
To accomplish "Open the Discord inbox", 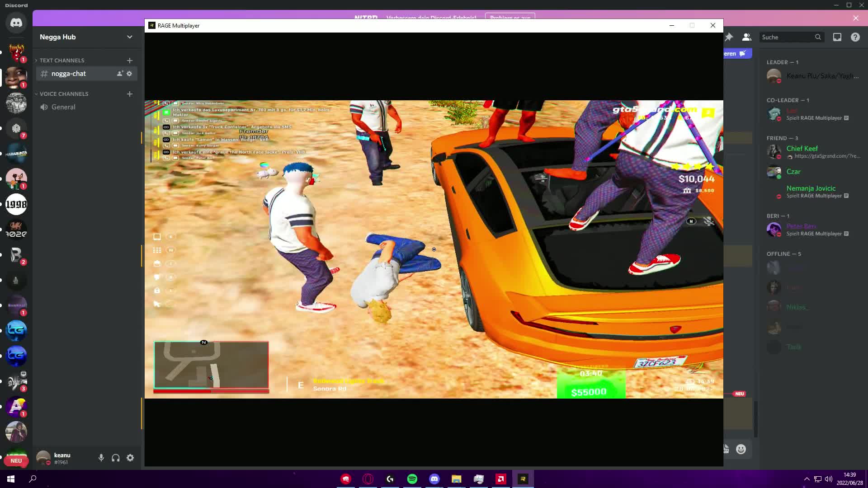I will click(838, 37).
